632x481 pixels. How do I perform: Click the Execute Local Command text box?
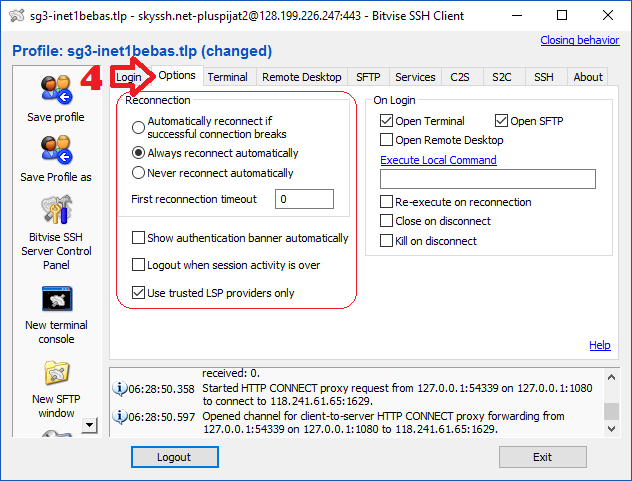(488, 179)
